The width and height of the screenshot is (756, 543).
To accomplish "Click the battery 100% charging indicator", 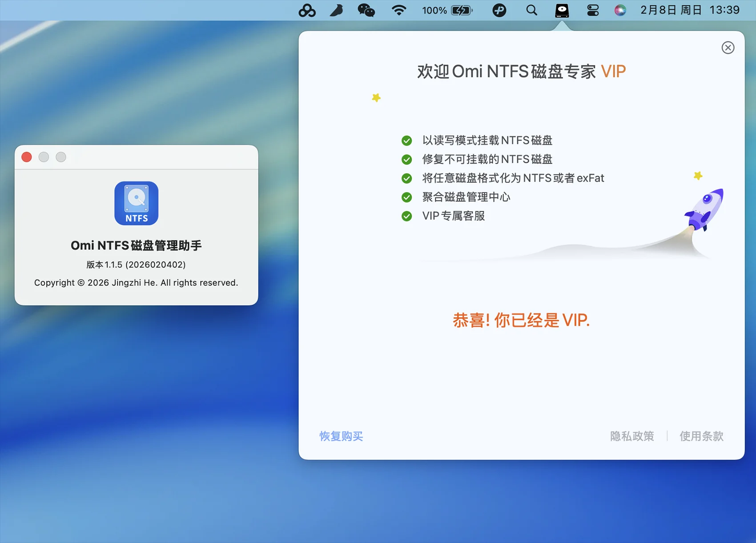I will [447, 10].
